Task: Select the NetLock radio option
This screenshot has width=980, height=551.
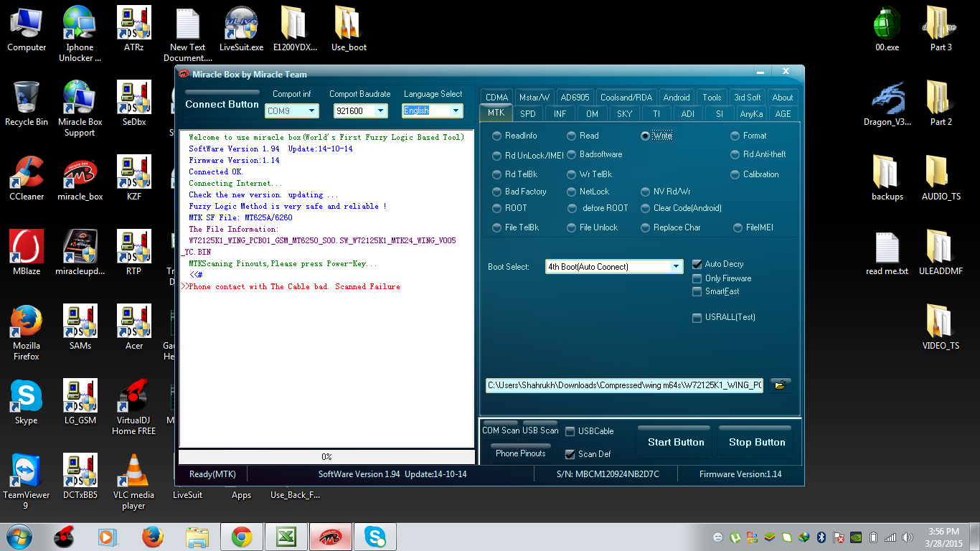Action: click(588, 192)
